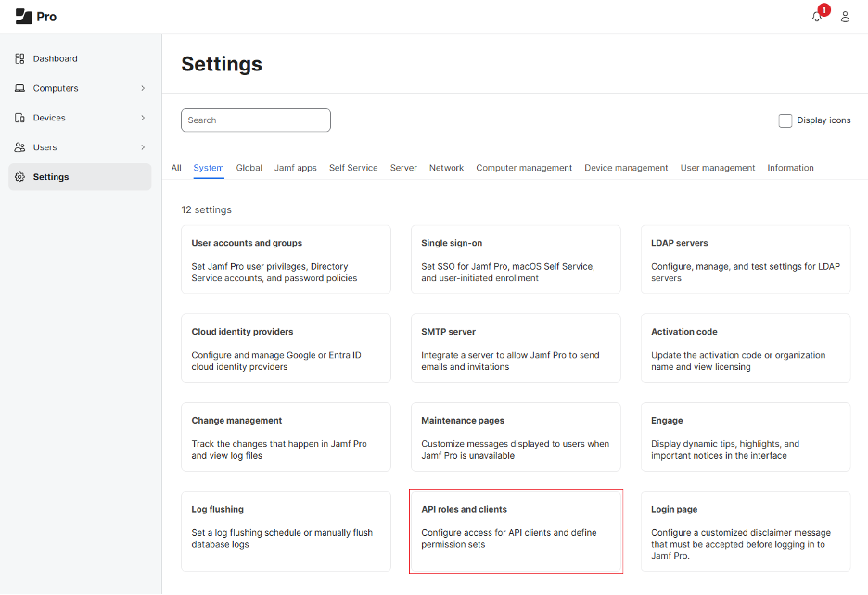This screenshot has width=868, height=595.
Task: Click the '12 settings' count text
Action: coord(207,209)
